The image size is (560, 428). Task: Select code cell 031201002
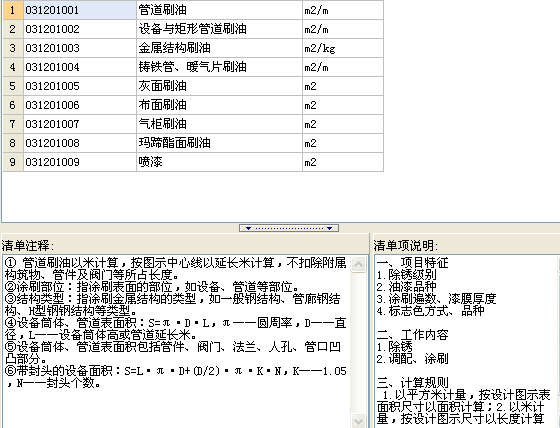(x=80, y=29)
